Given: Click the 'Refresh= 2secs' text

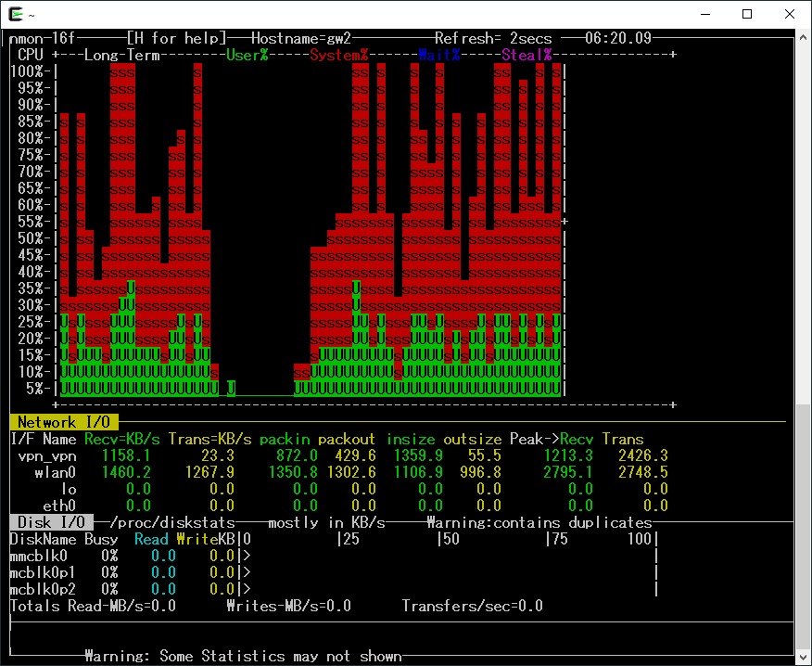Looking at the screenshot, I should pos(493,38).
